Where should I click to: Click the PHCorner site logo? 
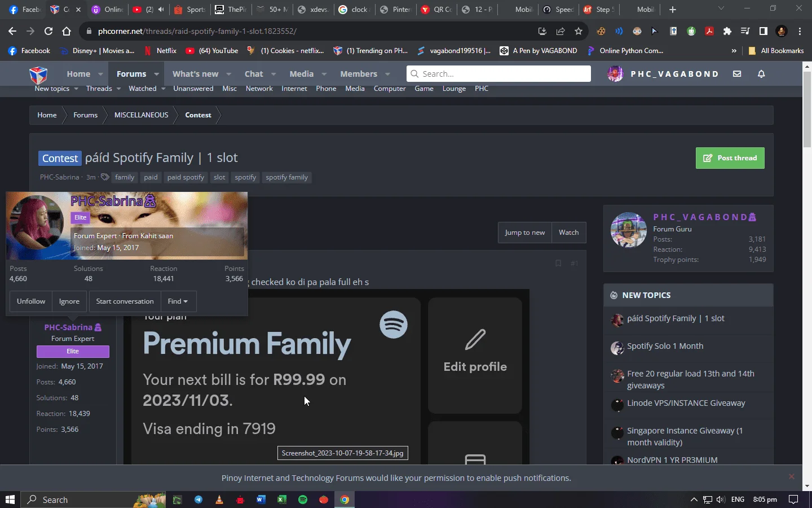[x=38, y=74]
